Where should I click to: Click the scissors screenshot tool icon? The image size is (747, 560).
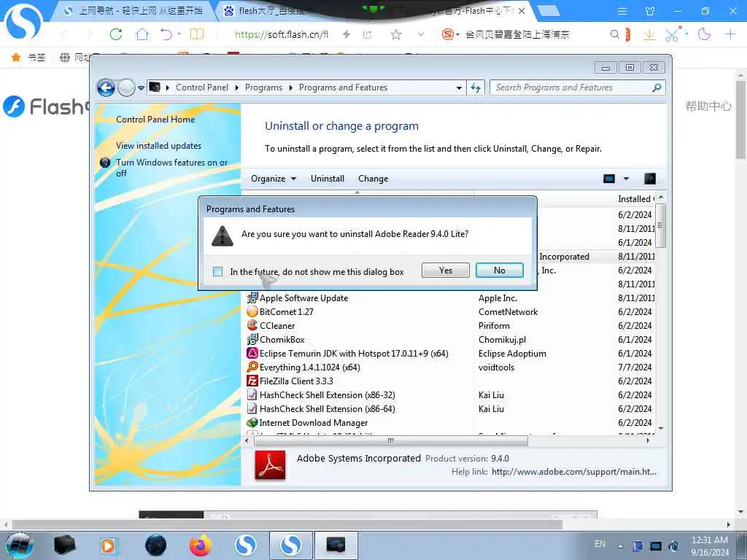tap(672, 35)
